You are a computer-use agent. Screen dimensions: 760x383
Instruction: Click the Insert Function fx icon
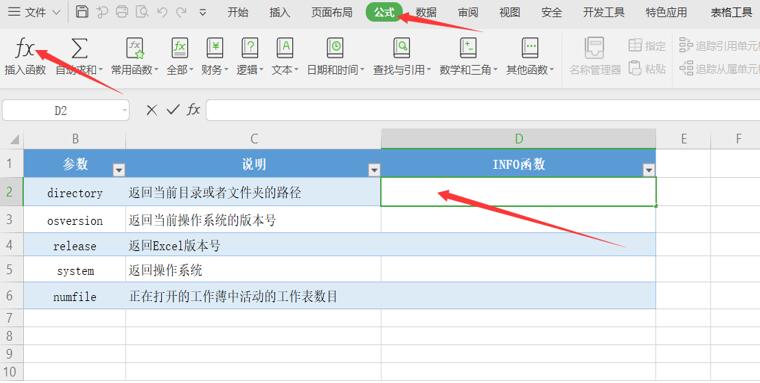coord(25,48)
